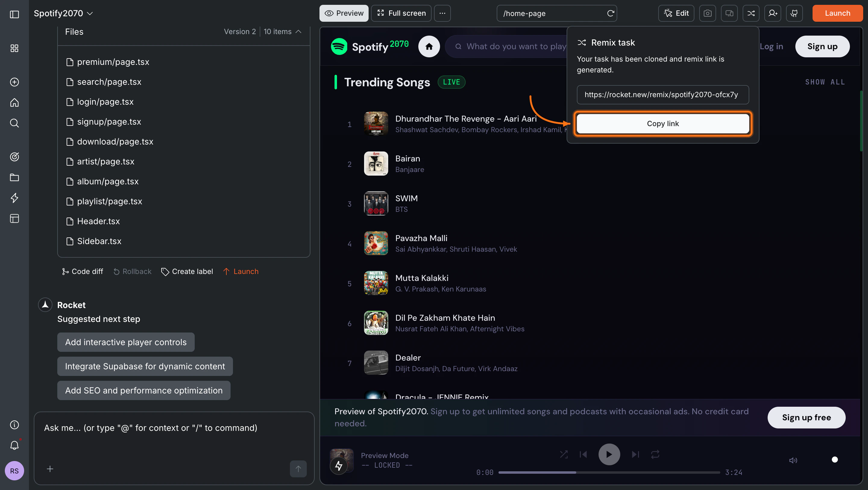Open the GitHub integration icon
The width and height of the screenshot is (868, 490).
(x=794, y=13)
